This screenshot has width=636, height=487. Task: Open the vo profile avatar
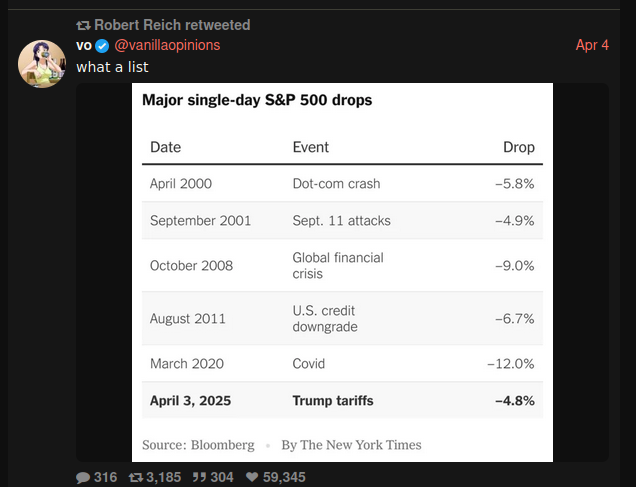[42, 64]
